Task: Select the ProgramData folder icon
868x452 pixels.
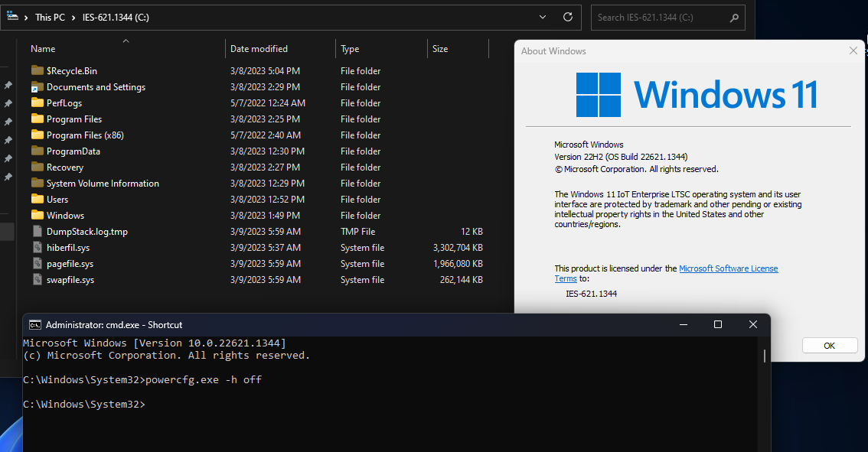Action: [37, 151]
